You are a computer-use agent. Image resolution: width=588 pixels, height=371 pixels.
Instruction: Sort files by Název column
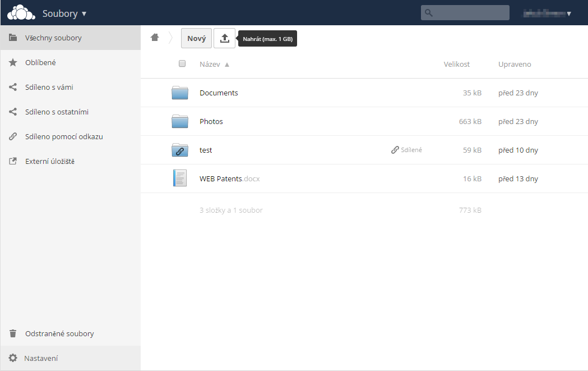pos(210,64)
